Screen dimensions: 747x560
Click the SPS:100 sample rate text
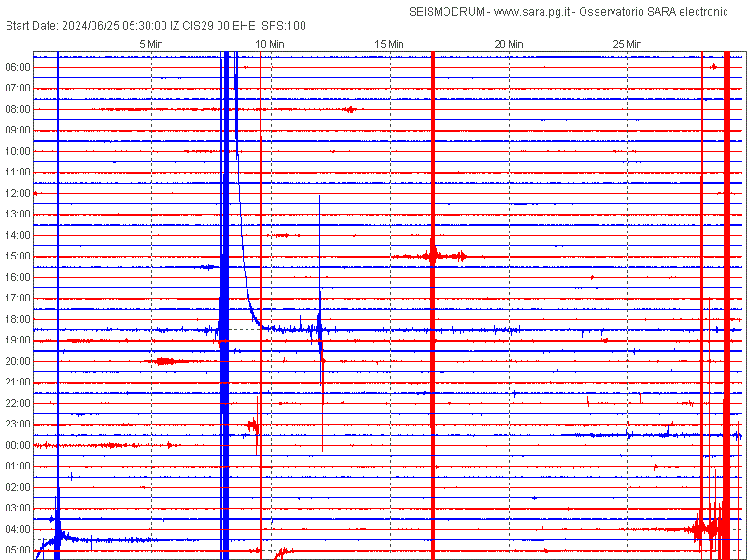tap(284, 26)
